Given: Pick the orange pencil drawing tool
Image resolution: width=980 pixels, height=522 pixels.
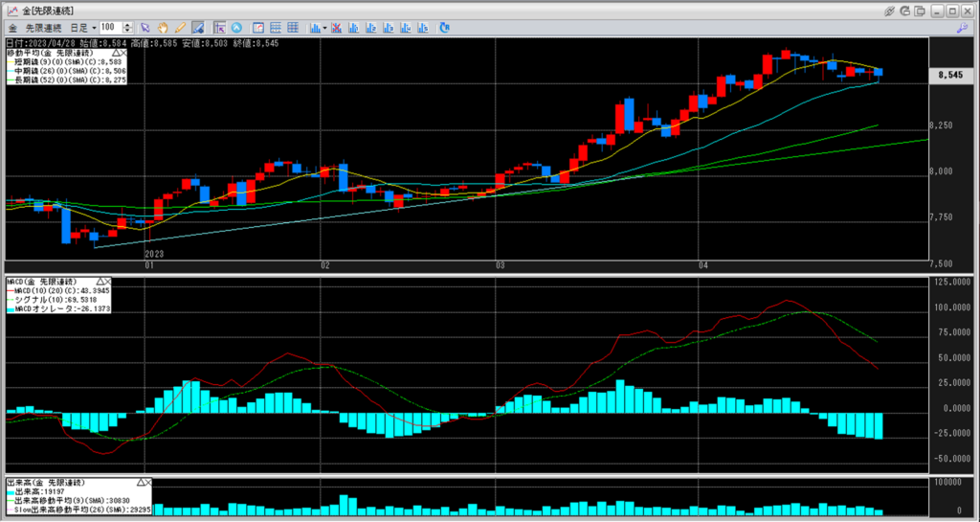Looking at the screenshot, I should (x=180, y=28).
